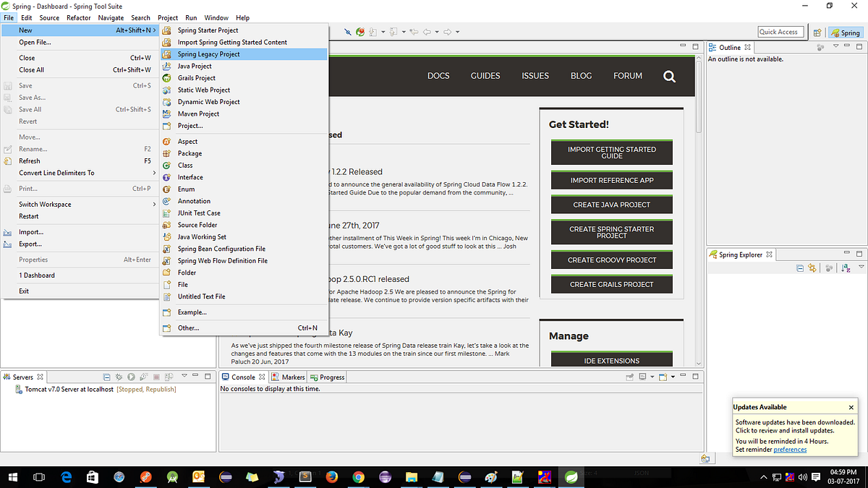Stop the server using the red stop icon
868x488 pixels.
coord(157,377)
